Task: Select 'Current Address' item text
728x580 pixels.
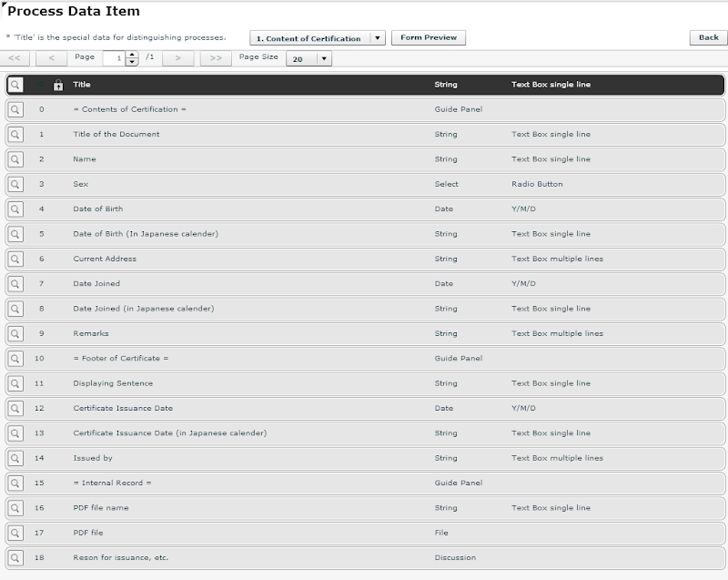Action: click(x=105, y=259)
